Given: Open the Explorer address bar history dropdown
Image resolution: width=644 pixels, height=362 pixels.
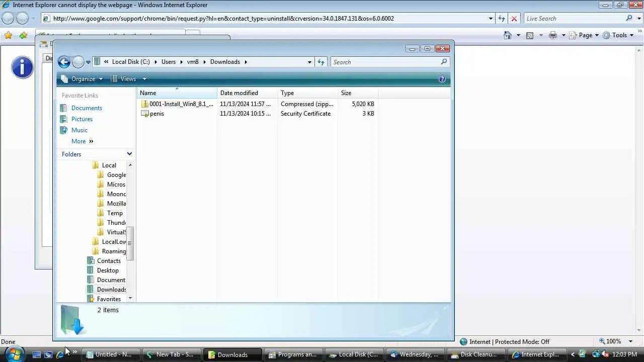Looking at the screenshot, I should [309, 62].
